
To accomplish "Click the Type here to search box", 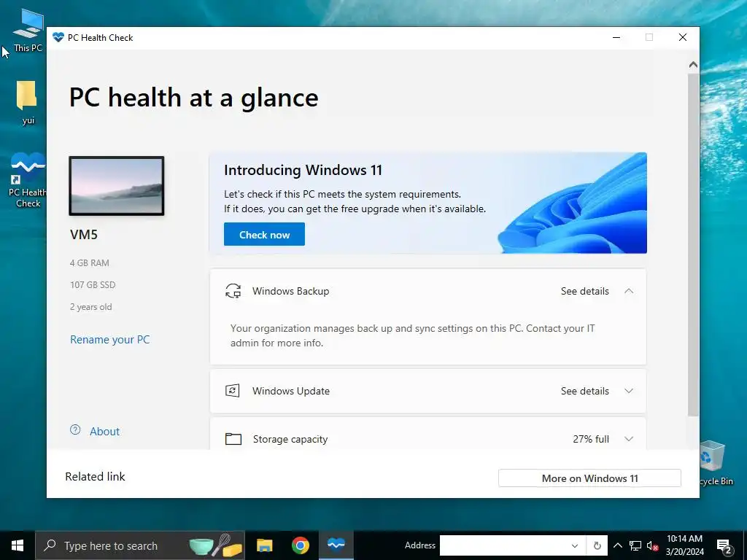I will click(x=140, y=545).
